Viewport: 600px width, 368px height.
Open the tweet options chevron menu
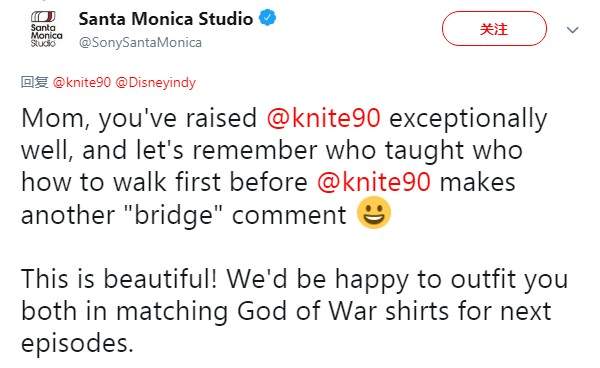[572, 30]
